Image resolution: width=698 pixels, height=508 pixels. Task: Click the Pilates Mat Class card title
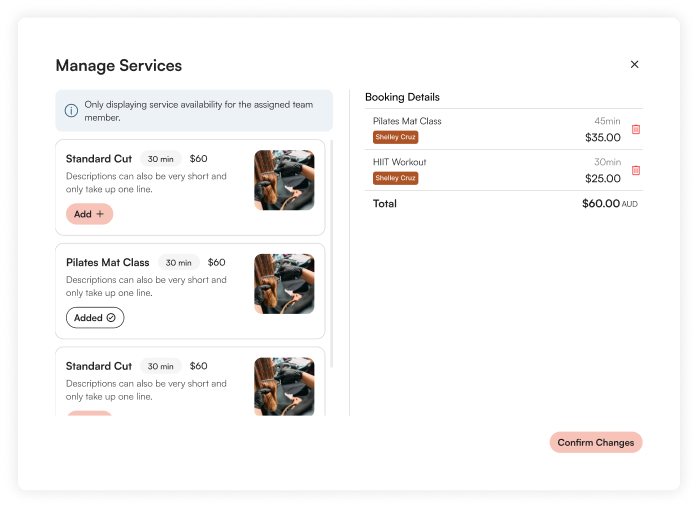[x=108, y=263]
